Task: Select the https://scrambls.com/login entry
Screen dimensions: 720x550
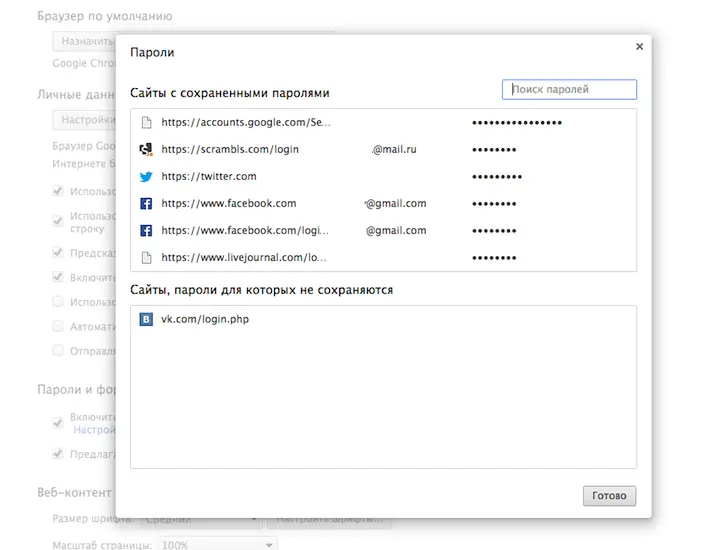Action: [x=383, y=149]
